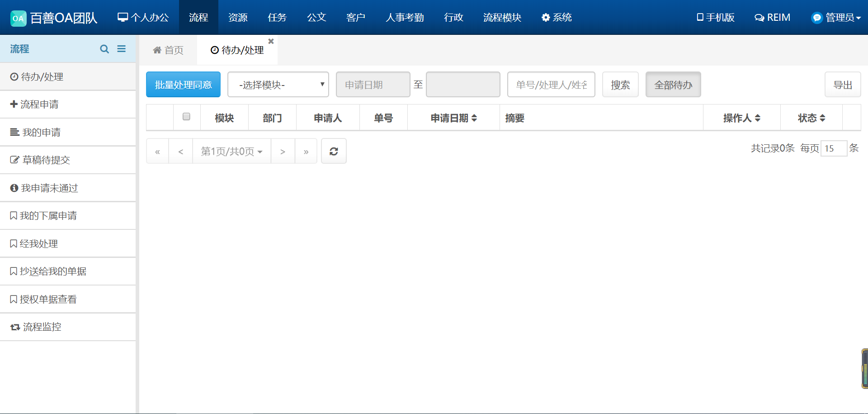868x414 pixels.
Task: Go to last page arrow »
Action: point(306,151)
